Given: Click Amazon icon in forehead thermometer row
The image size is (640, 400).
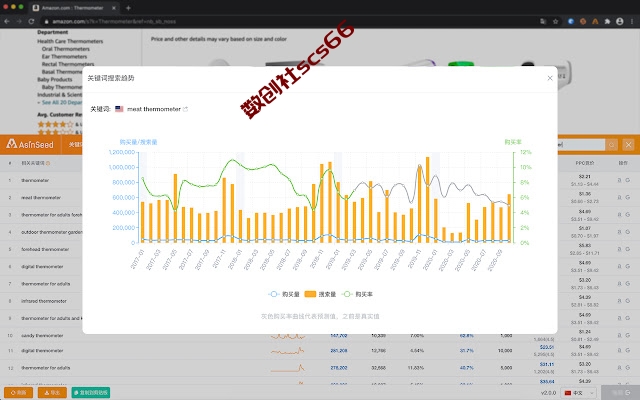Looking at the screenshot, I should point(620,249).
